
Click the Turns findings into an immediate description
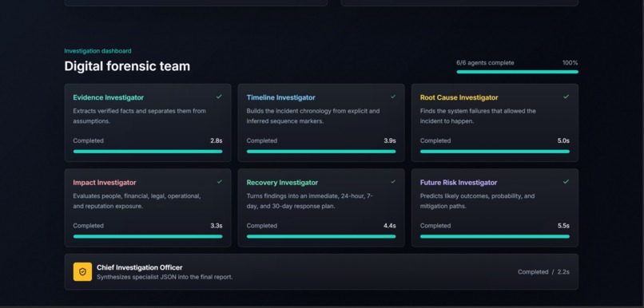310,201
